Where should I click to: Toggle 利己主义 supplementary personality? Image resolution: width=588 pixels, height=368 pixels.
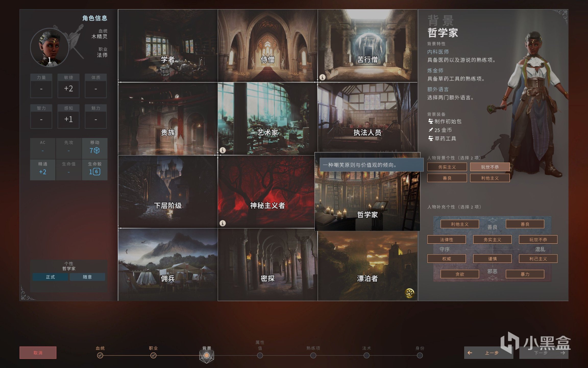538,259
